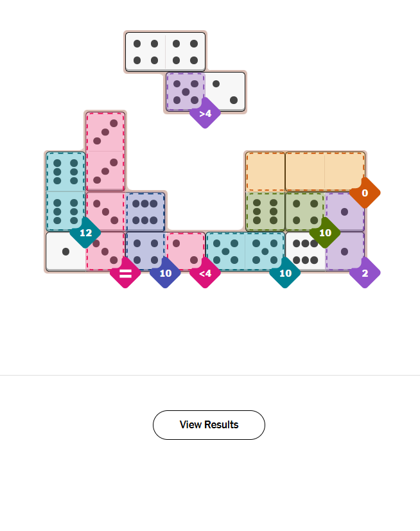Click the purple ">4" constraint badge
The image size is (420, 531).
click(x=205, y=113)
